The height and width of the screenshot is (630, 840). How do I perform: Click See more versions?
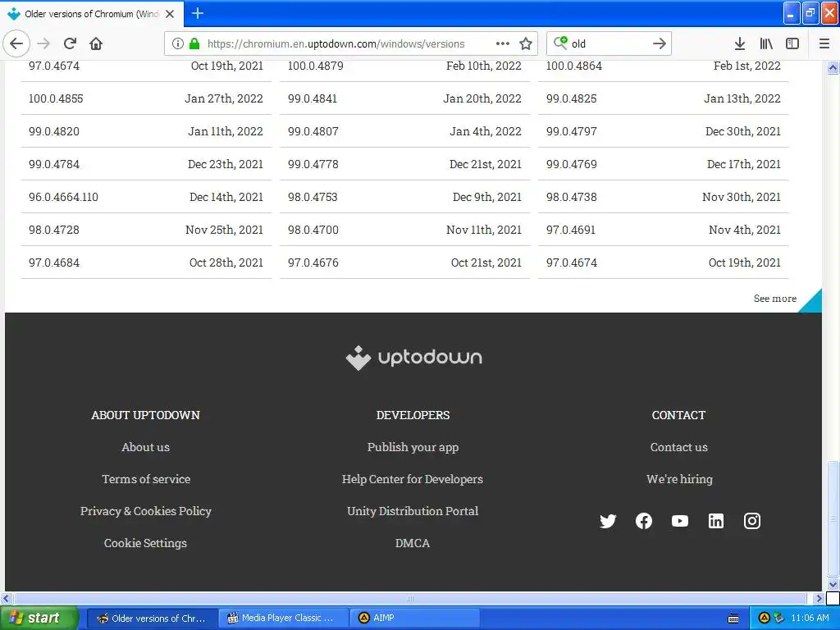(x=775, y=299)
